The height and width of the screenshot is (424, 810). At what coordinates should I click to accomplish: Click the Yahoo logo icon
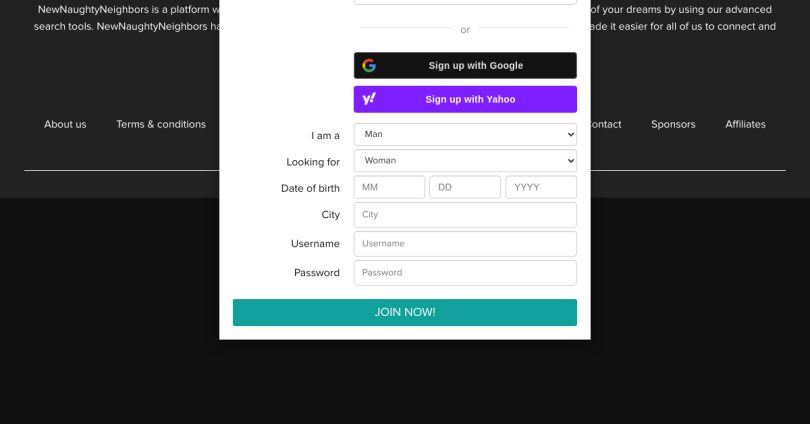(369, 99)
